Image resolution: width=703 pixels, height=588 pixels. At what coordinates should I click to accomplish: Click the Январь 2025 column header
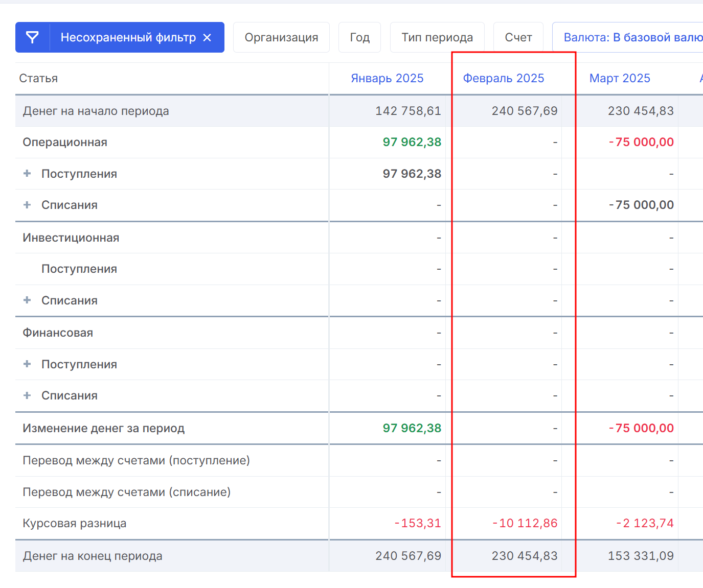[x=387, y=78]
